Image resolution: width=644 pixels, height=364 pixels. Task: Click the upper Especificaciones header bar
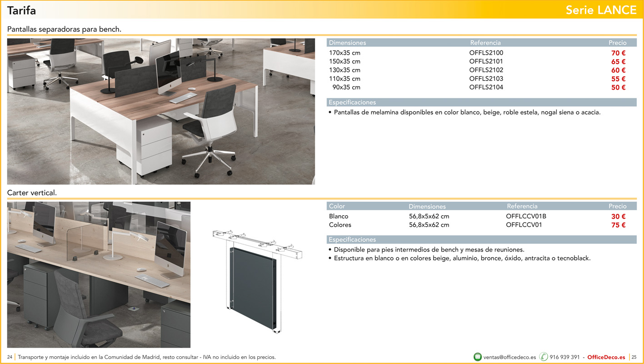pyautogui.click(x=482, y=102)
